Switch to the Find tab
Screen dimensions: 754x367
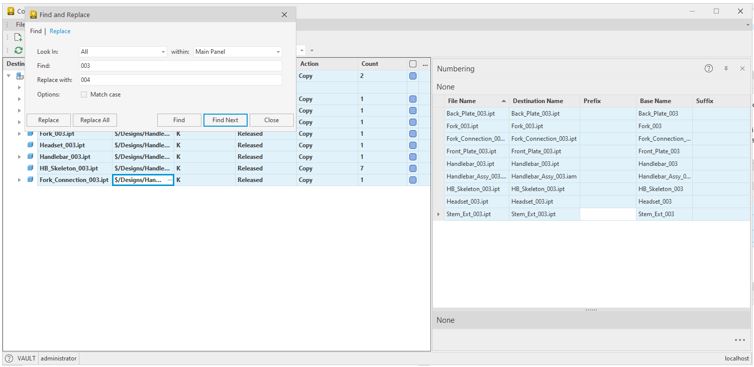[x=36, y=31]
